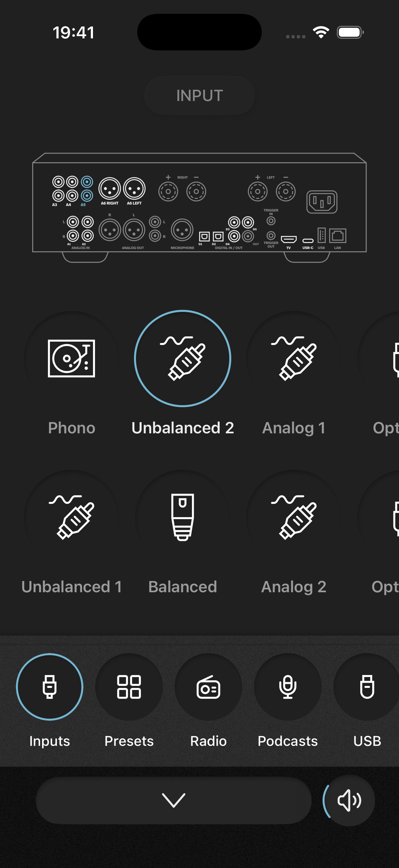
Task: Switch to the Radio tab
Action: 208,687
